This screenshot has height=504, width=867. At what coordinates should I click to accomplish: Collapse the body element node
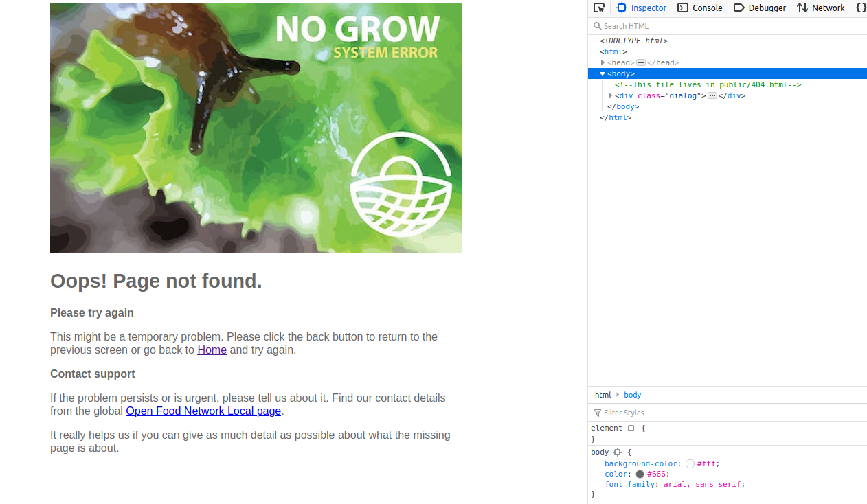[x=603, y=73]
